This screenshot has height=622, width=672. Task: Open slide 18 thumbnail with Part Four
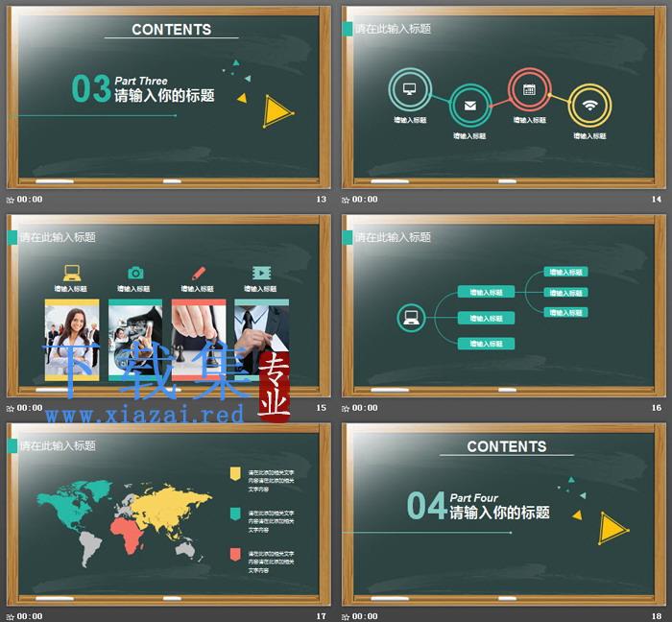504,514
